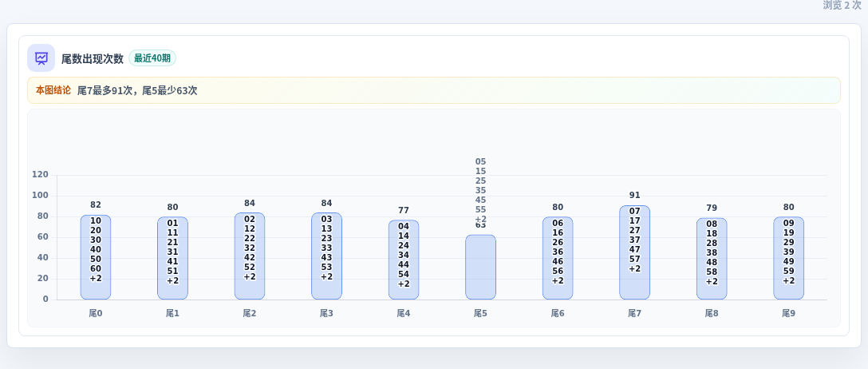Select the 最近40期 badge

152,58
